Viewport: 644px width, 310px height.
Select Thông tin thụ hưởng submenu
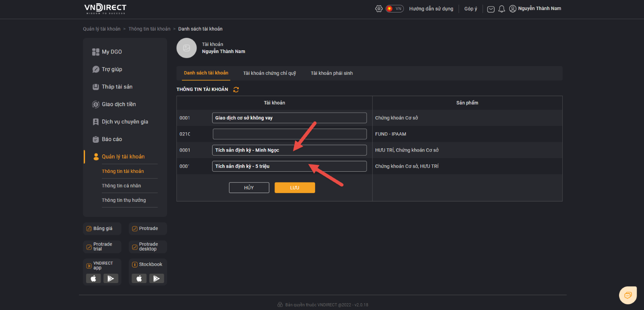124,200
